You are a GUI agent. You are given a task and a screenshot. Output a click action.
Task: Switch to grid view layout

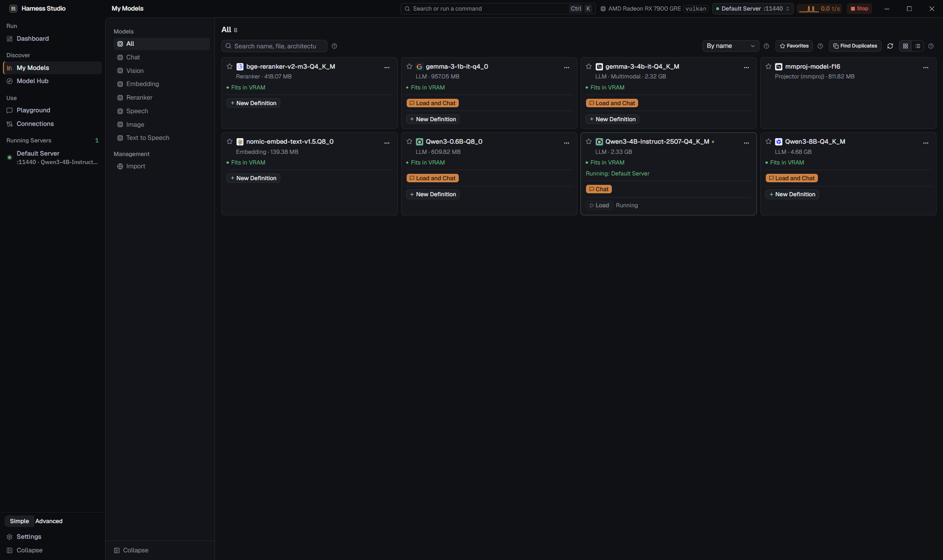coord(905,46)
